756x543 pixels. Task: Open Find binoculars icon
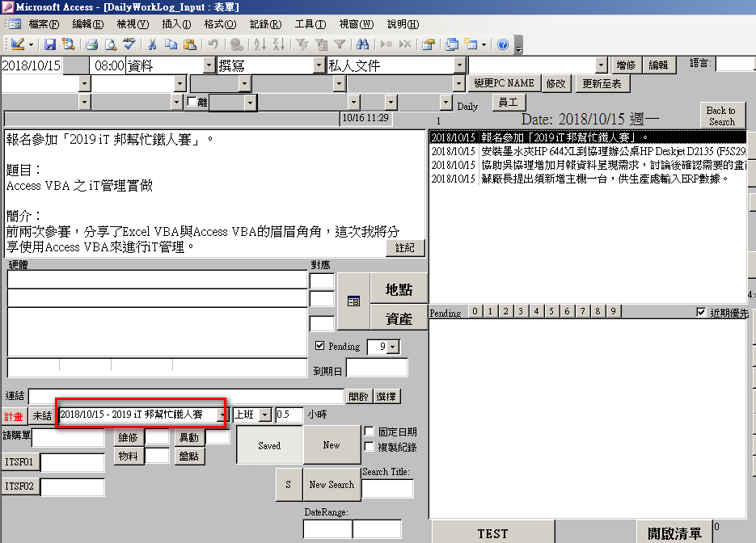point(362,44)
